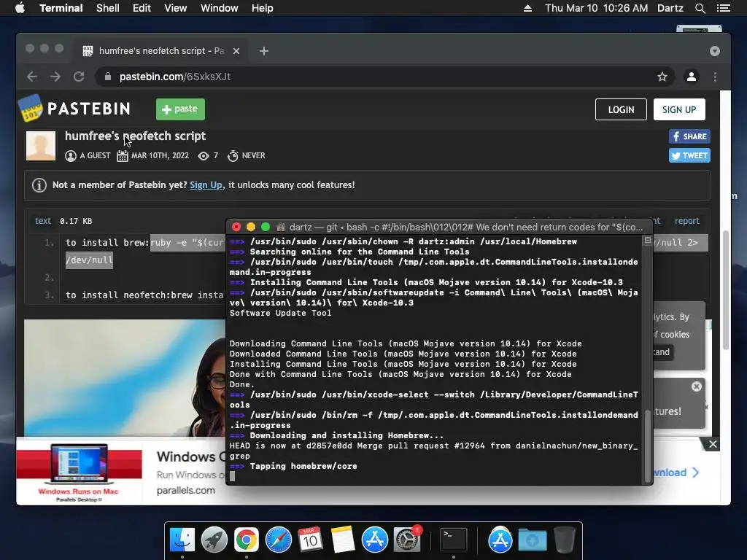Click the NEVER expiry timer icon
The width and height of the screenshot is (747, 560).
(233, 156)
